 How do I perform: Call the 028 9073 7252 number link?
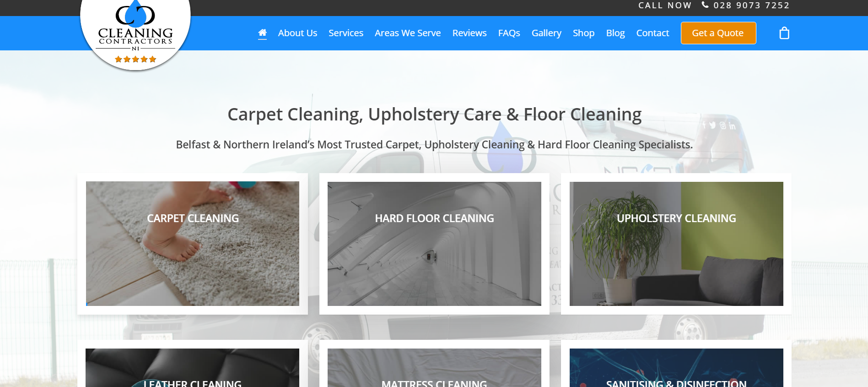point(751,5)
